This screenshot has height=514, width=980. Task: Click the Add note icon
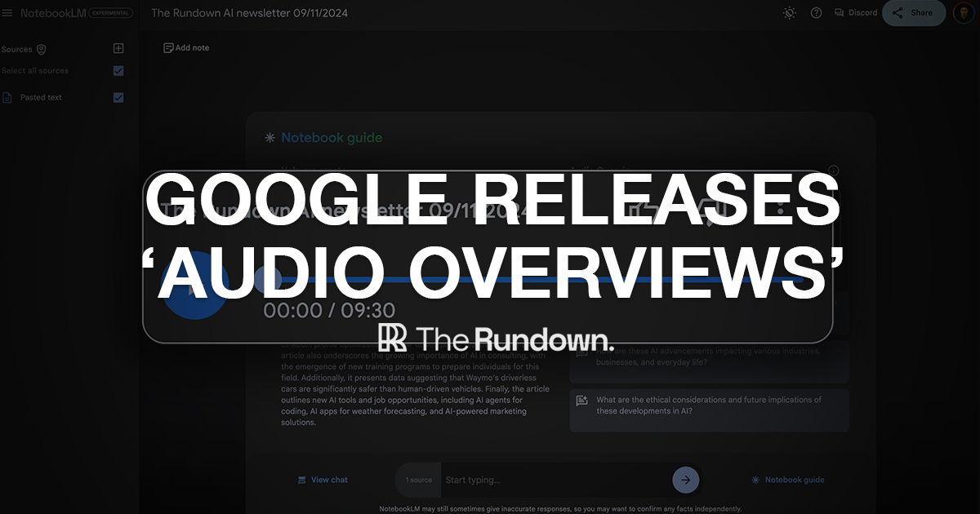click(168, 47)
